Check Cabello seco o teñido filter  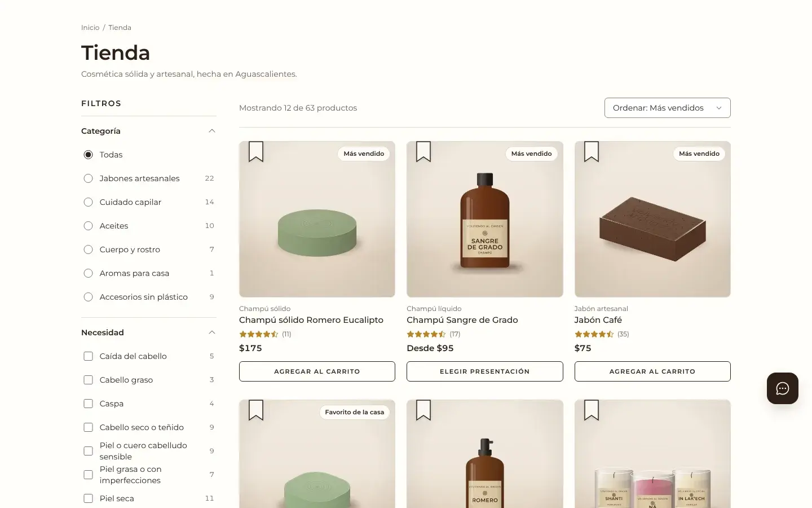(88, 427)
